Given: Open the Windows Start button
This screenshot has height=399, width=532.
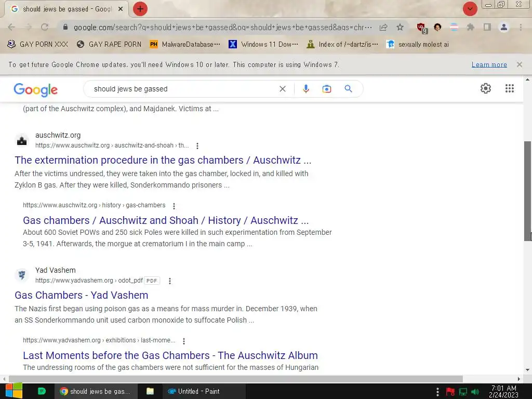Looking at the screenshot, I should coord(14,391).
